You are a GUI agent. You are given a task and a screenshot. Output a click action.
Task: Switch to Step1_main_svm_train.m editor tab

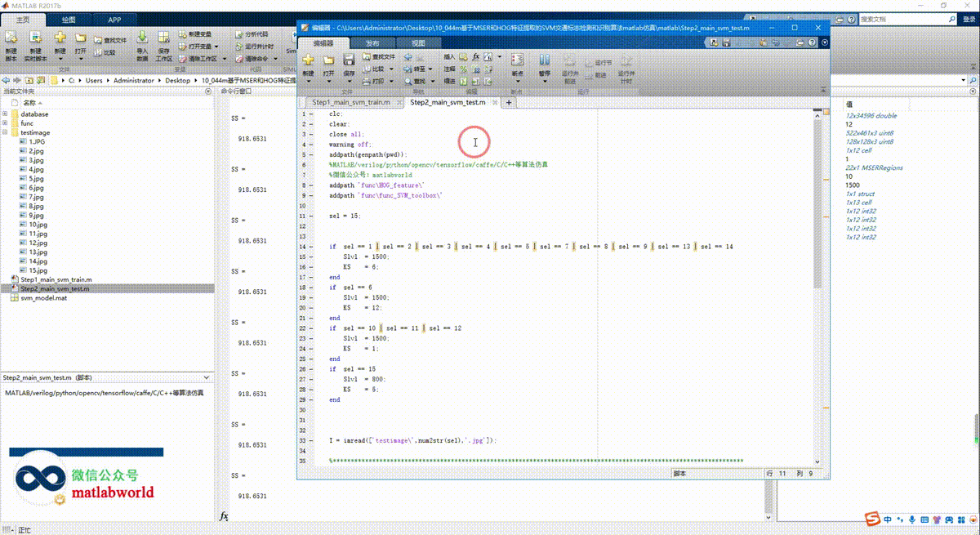point(351,103)
